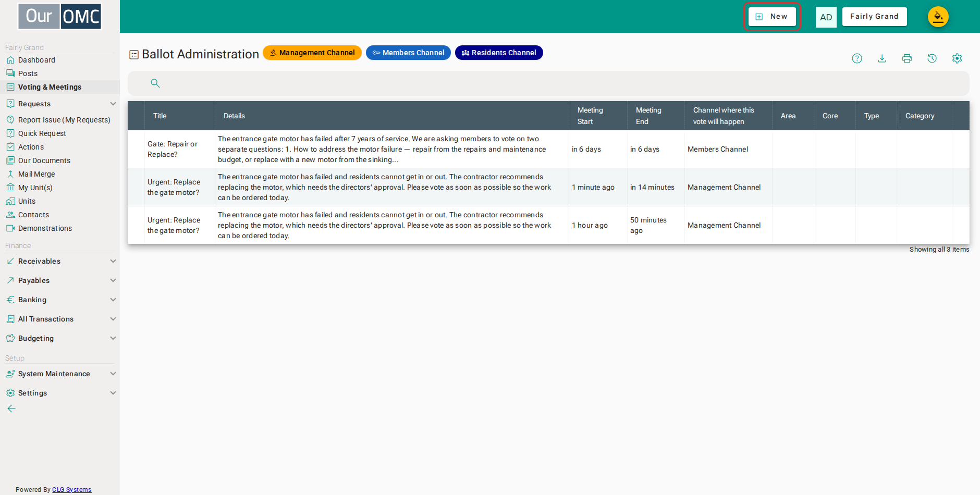Click the Our OMC logo
Screen dimensions: 980x495
[60, 16]
